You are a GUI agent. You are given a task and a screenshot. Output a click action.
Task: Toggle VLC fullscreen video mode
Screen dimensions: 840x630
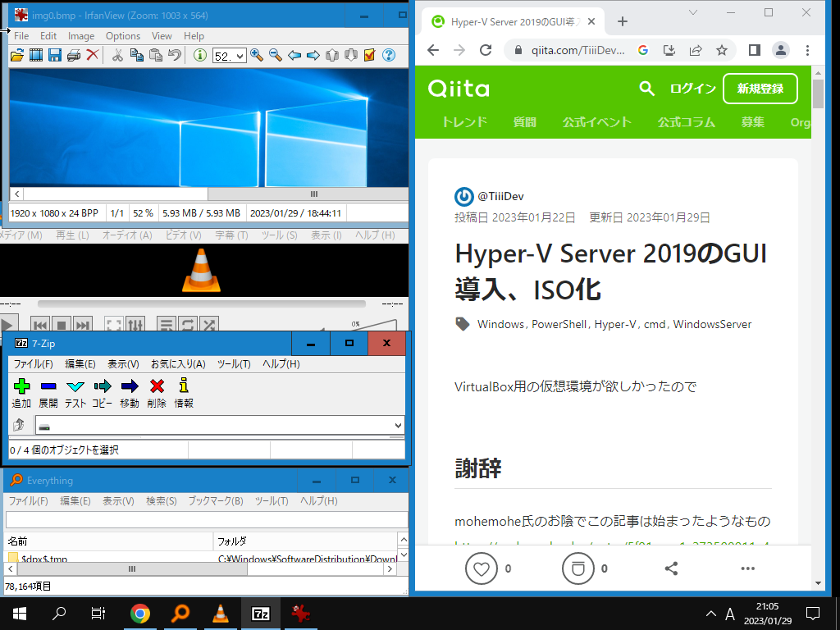click(113, 323)
